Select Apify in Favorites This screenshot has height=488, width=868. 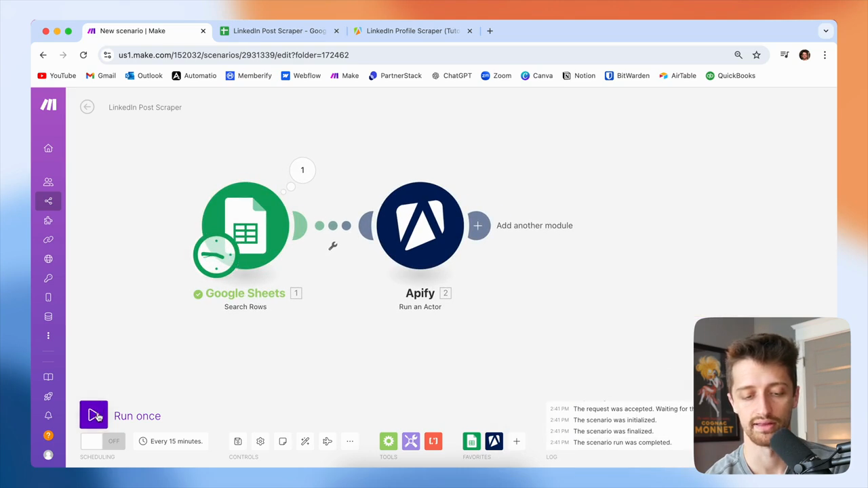(494, 441)
